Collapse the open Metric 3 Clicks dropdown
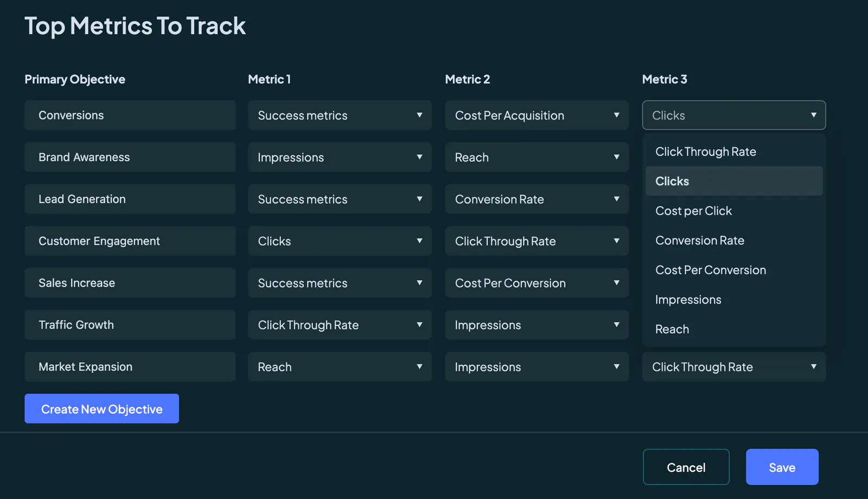Image resolution: width=868 pixels, height=499 pixels. [733, 115]
